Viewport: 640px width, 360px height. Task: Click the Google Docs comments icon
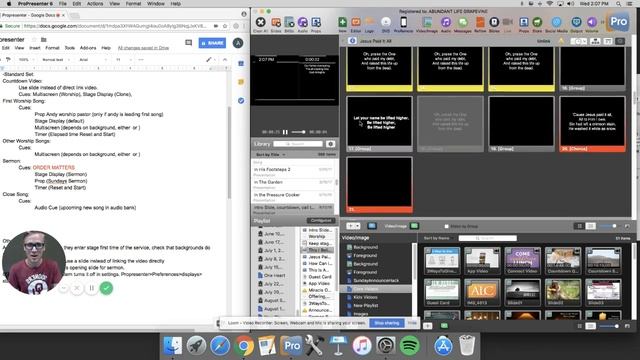(189, 42)
